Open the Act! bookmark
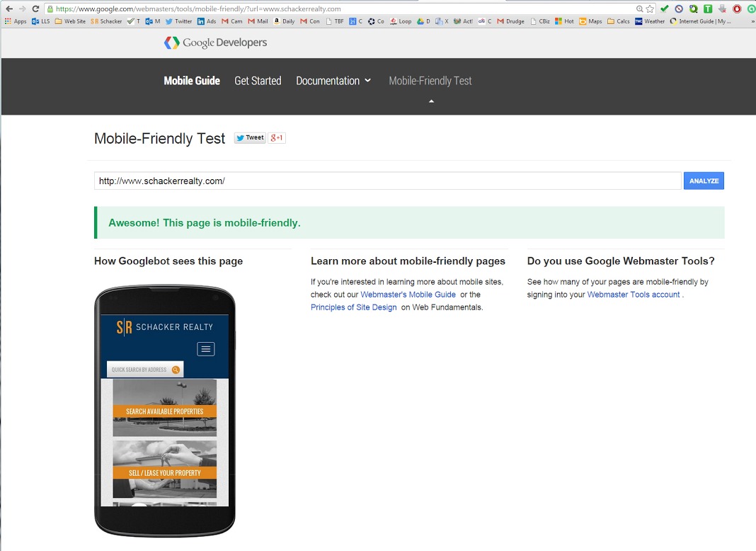 click(464, 21)
